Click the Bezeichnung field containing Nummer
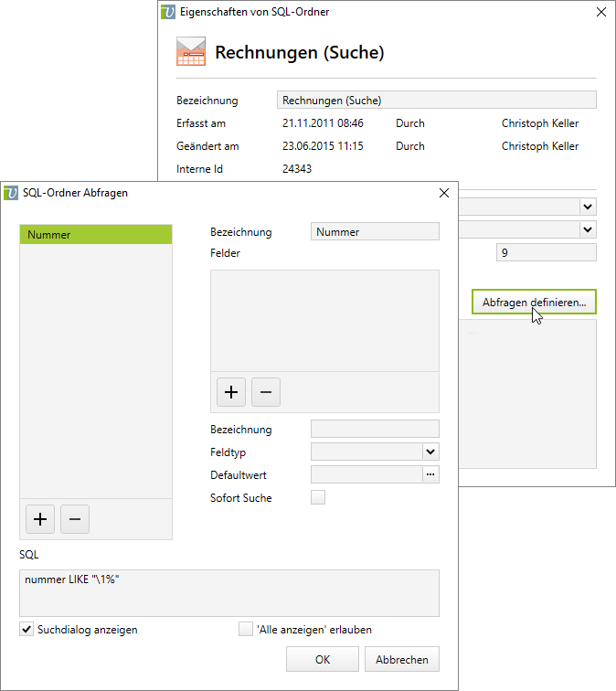This screenshot has width=616, height=691. (x=375, y=232)
